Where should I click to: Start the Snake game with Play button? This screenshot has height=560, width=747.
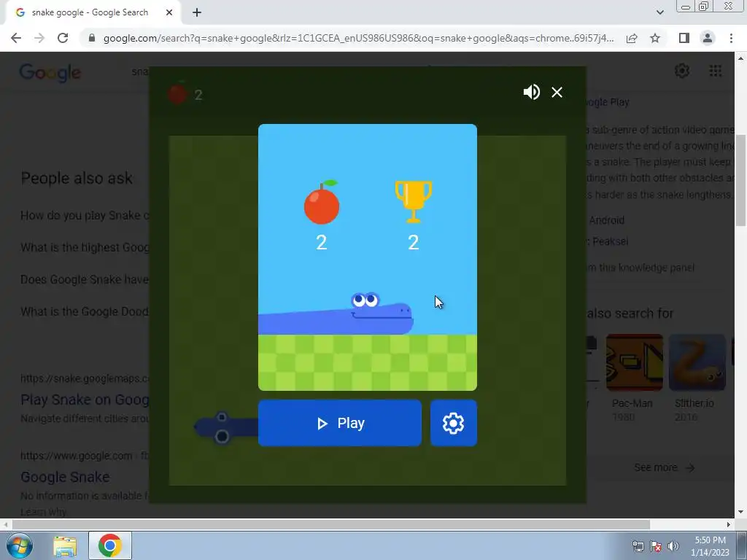point(340,423)
